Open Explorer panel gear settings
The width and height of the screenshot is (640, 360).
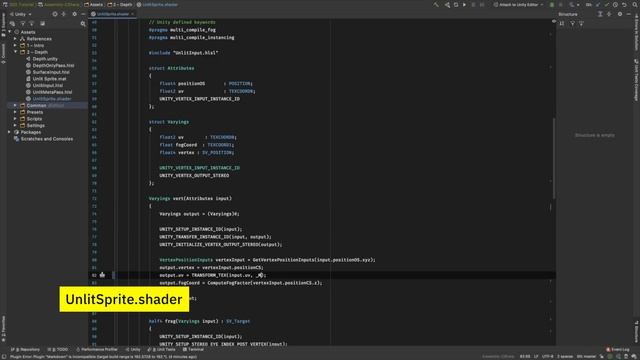74,14
